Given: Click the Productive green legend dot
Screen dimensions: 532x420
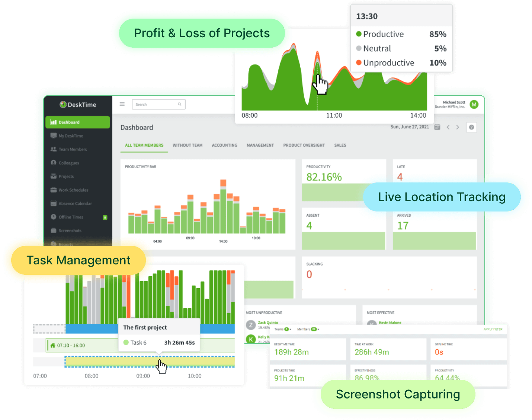Looking at the screenshot, I should tap(359, 34).
